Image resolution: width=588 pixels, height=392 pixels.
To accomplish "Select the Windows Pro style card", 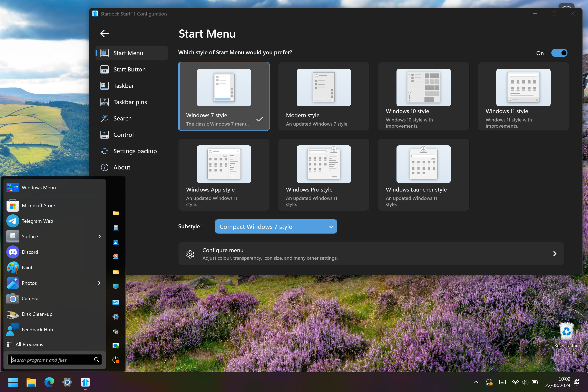I will 323,175.
